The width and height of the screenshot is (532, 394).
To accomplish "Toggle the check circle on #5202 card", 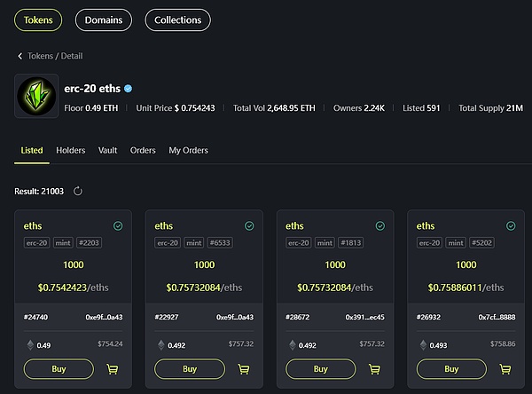I will pyautogui.click(x=511, y=226).
